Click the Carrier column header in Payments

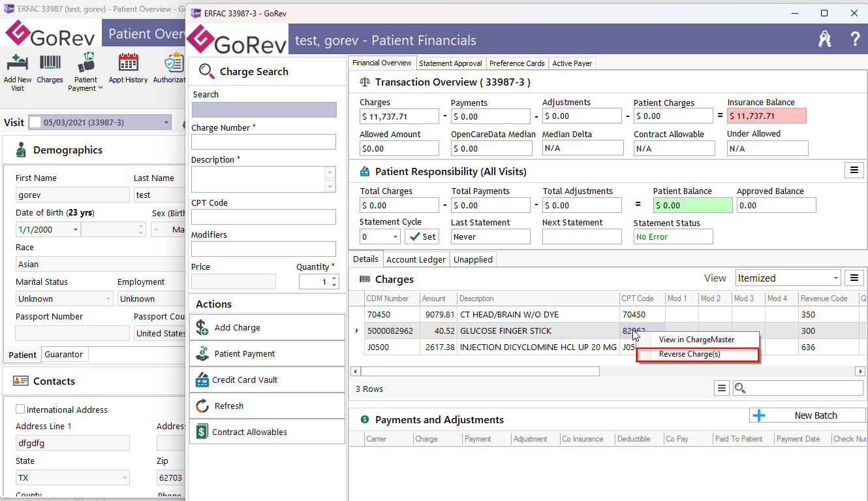388,439
